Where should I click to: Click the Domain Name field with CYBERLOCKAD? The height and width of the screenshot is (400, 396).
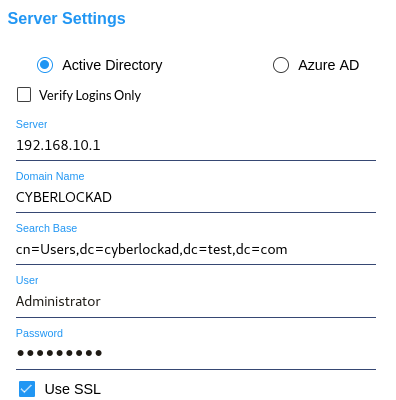[x=196, y=198]
